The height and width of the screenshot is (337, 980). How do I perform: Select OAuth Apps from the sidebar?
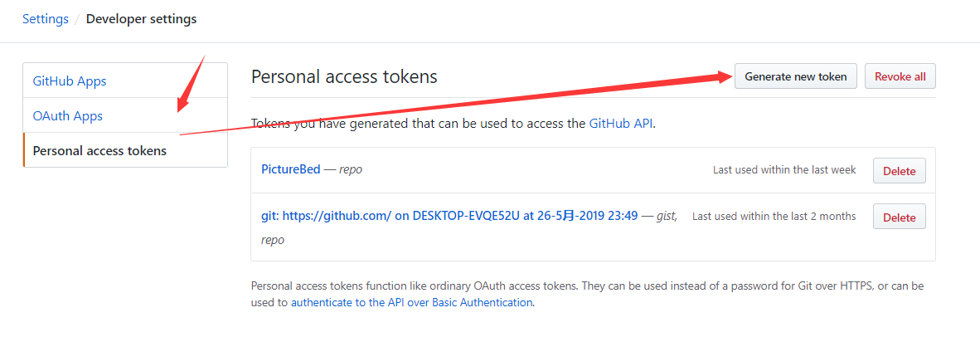68,116
